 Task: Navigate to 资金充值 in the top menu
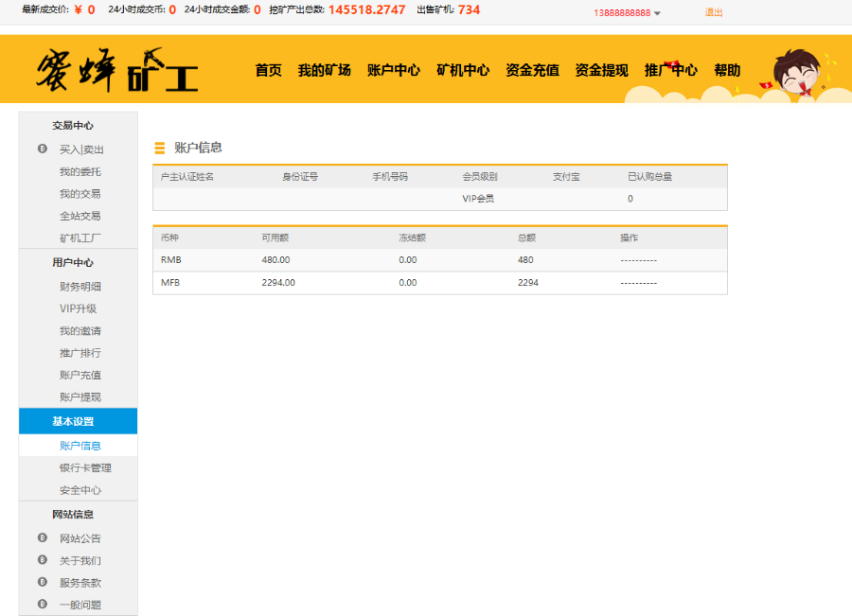point(531,69)
